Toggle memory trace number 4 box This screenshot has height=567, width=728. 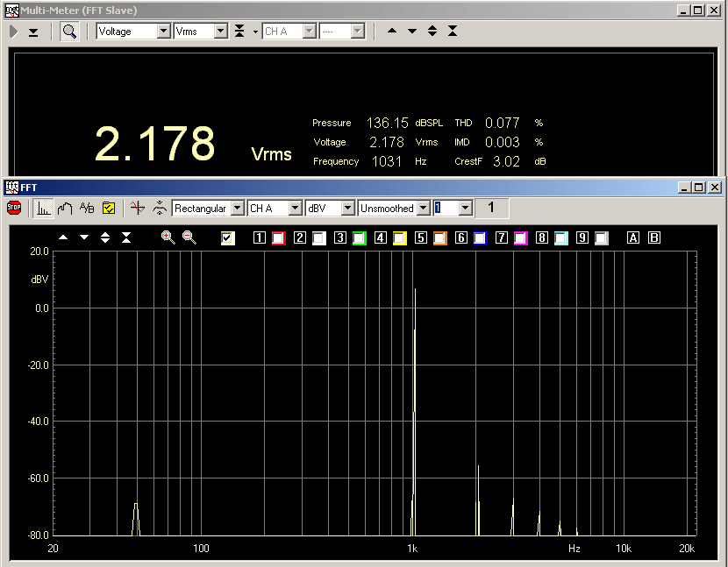[380, 238]
